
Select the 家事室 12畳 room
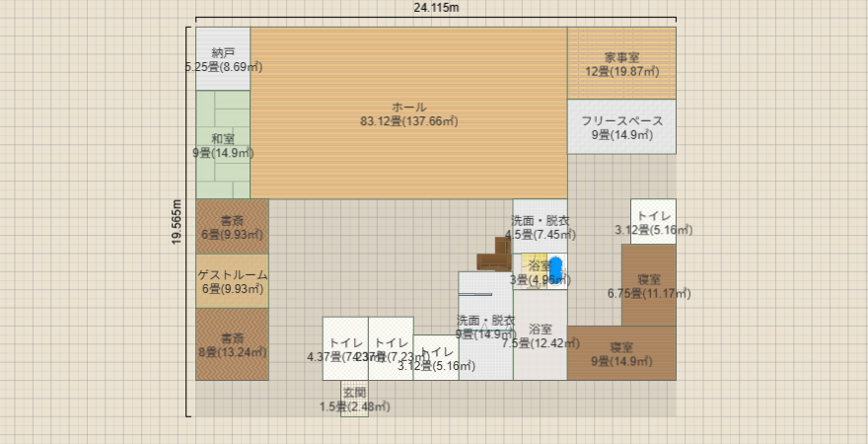click(x=621, y=63)
